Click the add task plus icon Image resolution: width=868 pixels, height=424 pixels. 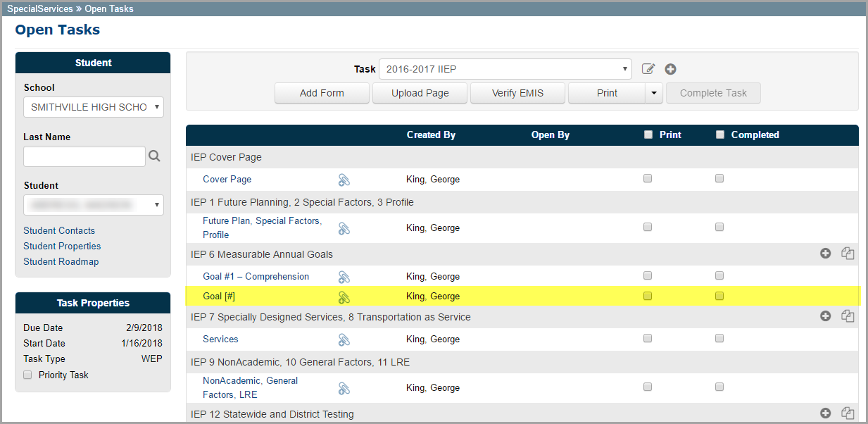click(x=671, y=69)
